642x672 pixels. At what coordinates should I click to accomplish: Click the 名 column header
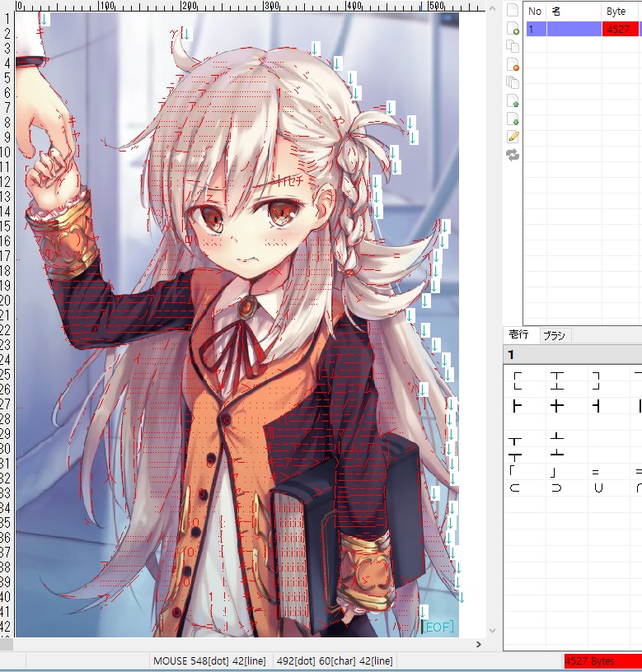[x=574, y=12]
